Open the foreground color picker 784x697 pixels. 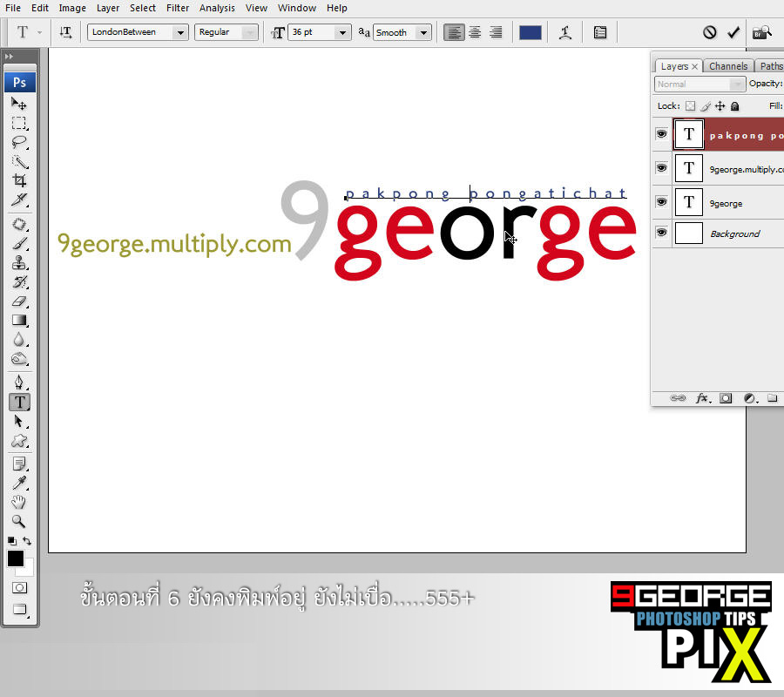point(15,558)
